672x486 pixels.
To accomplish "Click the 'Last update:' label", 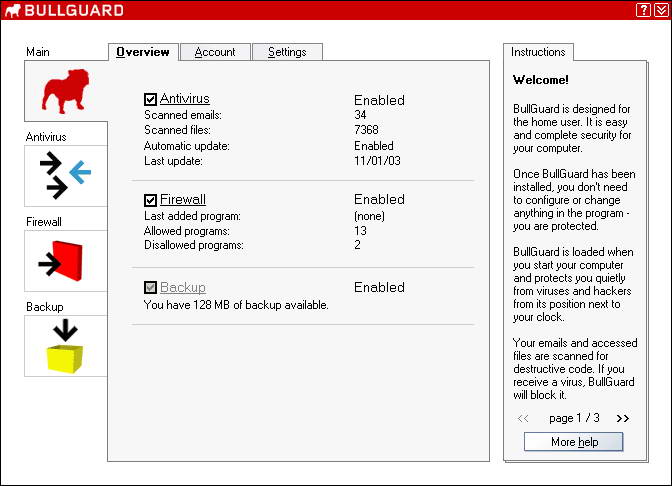I will [x=173, y=161].
